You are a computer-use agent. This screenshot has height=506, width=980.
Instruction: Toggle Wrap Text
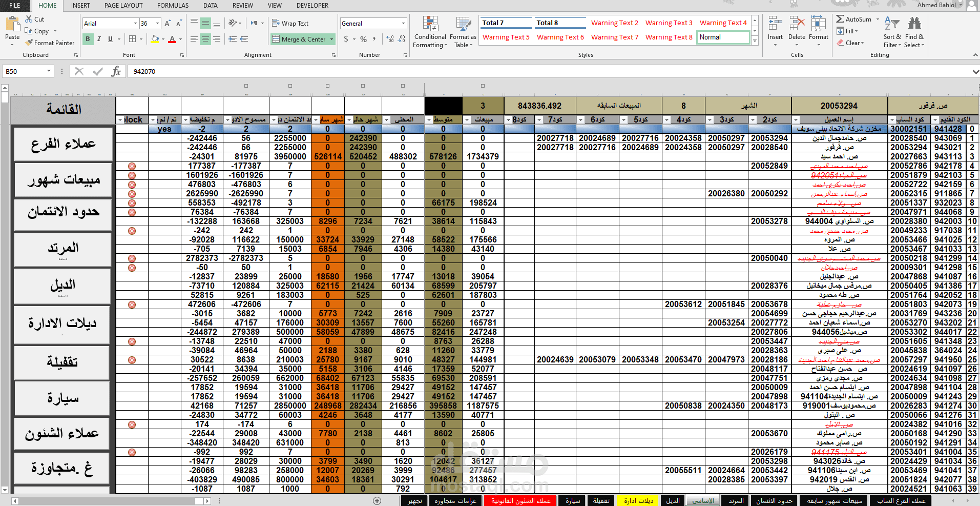coord(290,23)
